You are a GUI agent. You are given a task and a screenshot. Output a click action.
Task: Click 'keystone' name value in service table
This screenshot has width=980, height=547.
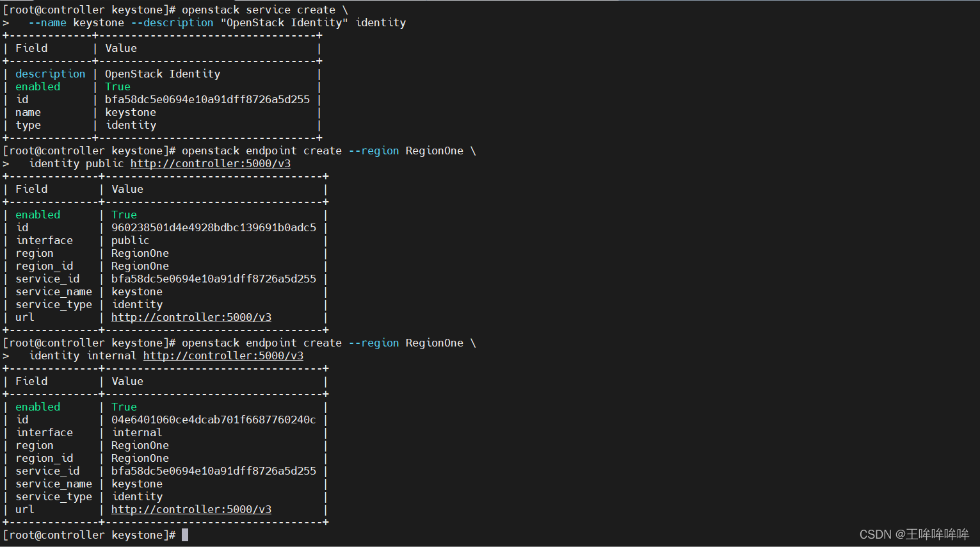pos(131,112)
